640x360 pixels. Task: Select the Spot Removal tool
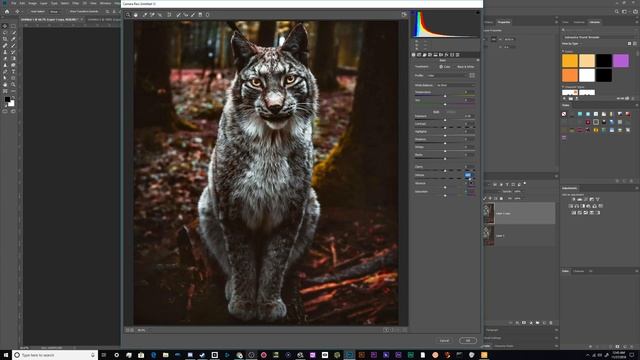point(178,15)
